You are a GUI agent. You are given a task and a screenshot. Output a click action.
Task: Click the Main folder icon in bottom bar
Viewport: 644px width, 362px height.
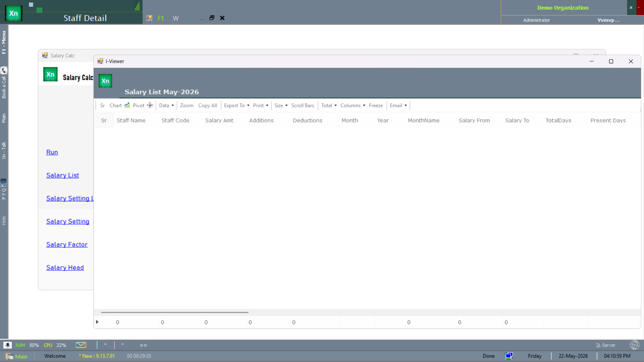pyautogui.click(x=10, y=356)
